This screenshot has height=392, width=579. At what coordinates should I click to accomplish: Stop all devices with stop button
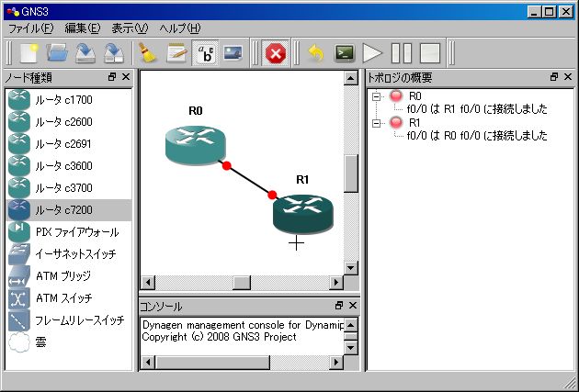[x=430, y=53]
